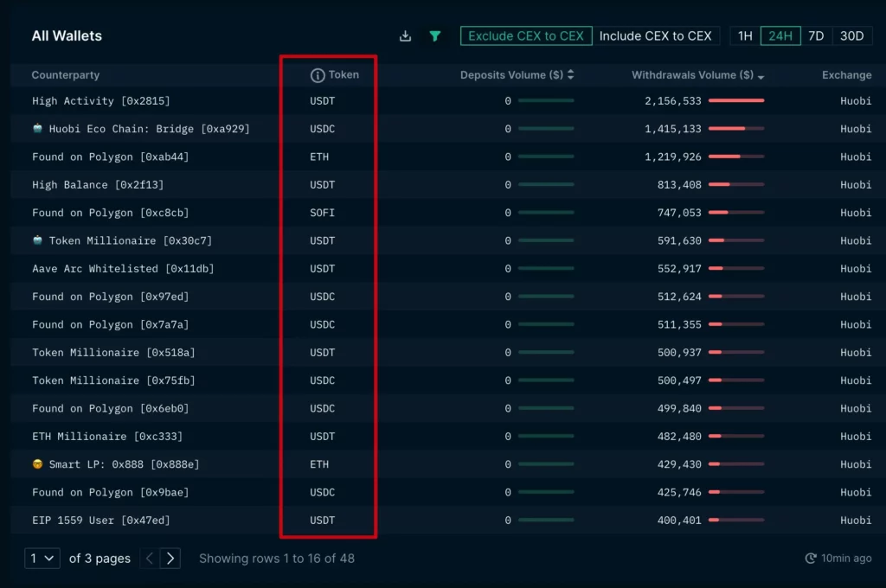Open the page number dropdown
This screenshot has width=886, height=588.
(42, 558)
